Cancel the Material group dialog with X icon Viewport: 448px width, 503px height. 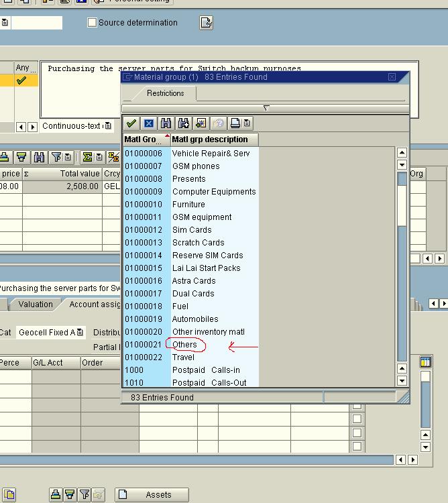[x=149, y=123]
